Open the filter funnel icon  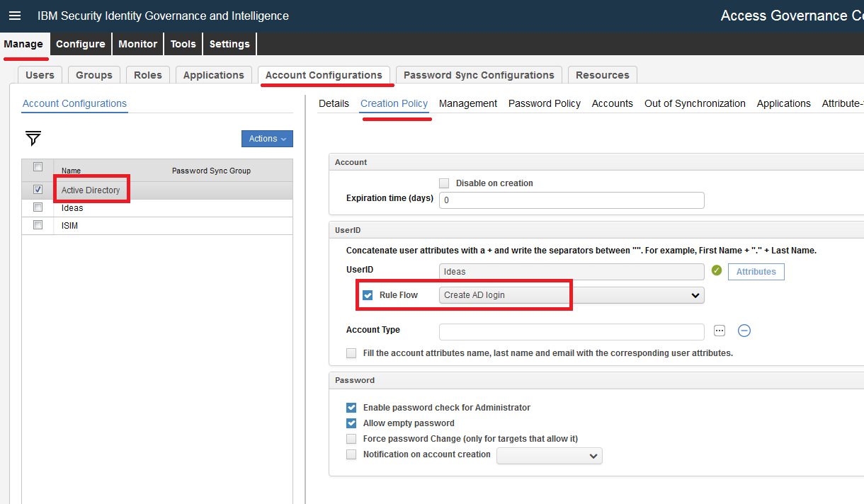pos(33,138)
